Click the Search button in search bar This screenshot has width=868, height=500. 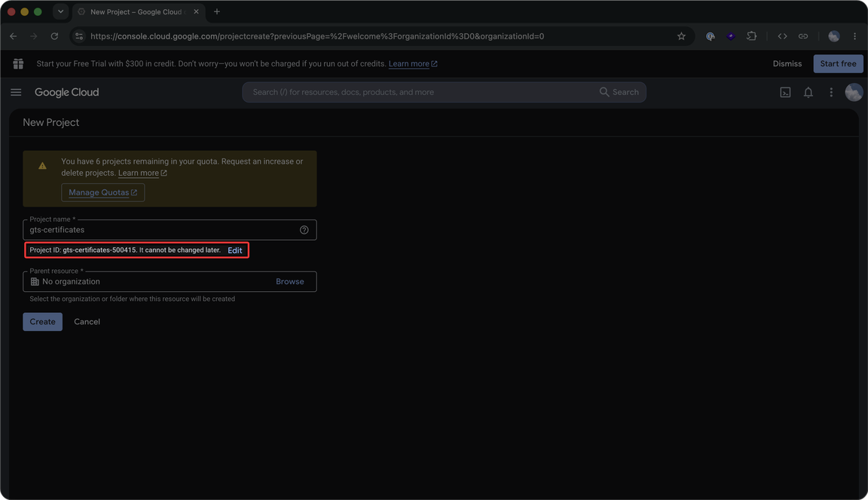tap(619, 92)
